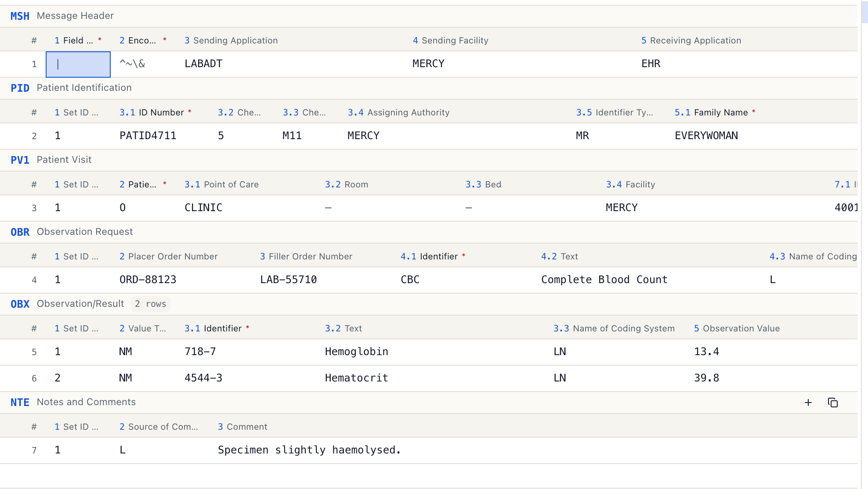Viewport: 868px width, 489px height.
Task: Click the OBR segment title
Action: tap(71, 232)
